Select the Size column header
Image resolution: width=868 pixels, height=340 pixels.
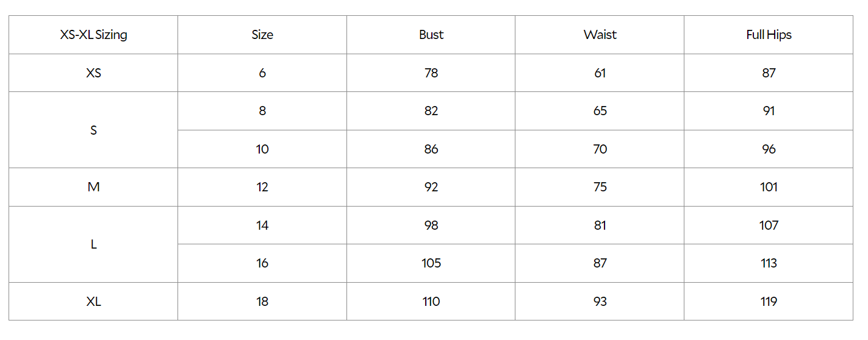pos(262,35)
